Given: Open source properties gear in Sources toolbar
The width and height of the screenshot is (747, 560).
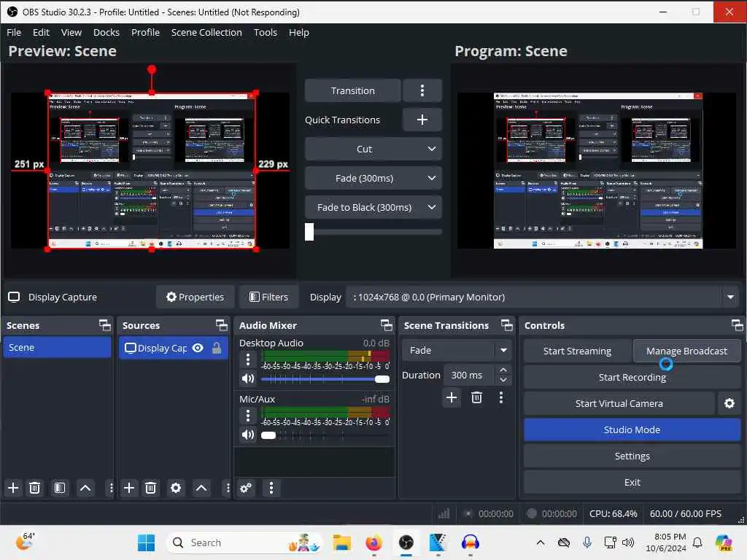Looking at the screenshot, I should point(176,488).
